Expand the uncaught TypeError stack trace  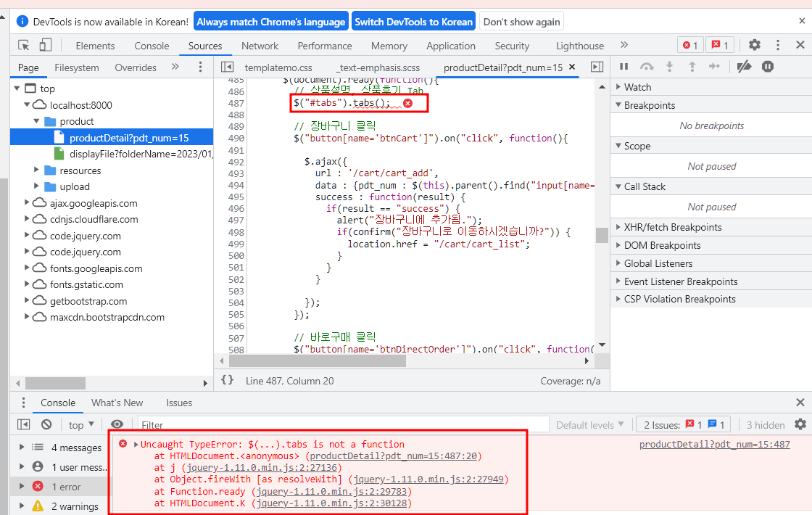[136, 444]
